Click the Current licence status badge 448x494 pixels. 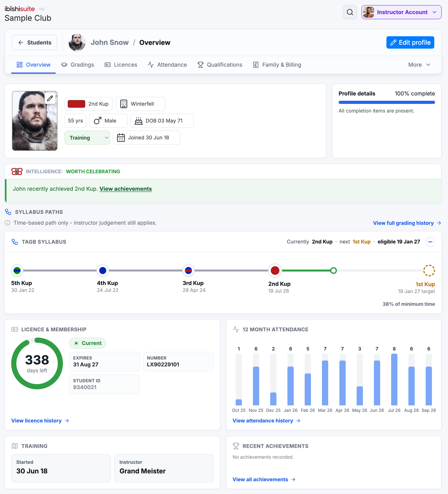click(87, 343)
